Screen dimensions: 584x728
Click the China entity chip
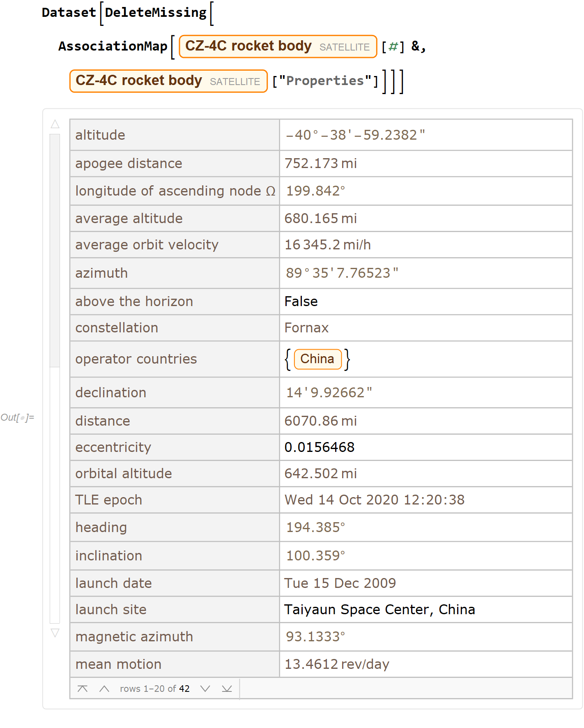317,359
